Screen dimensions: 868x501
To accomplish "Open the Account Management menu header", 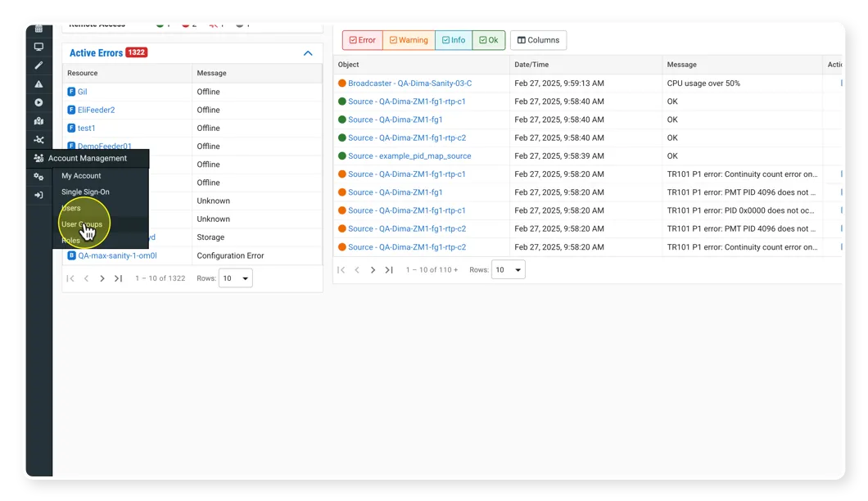I will click(x=88, y=158).
